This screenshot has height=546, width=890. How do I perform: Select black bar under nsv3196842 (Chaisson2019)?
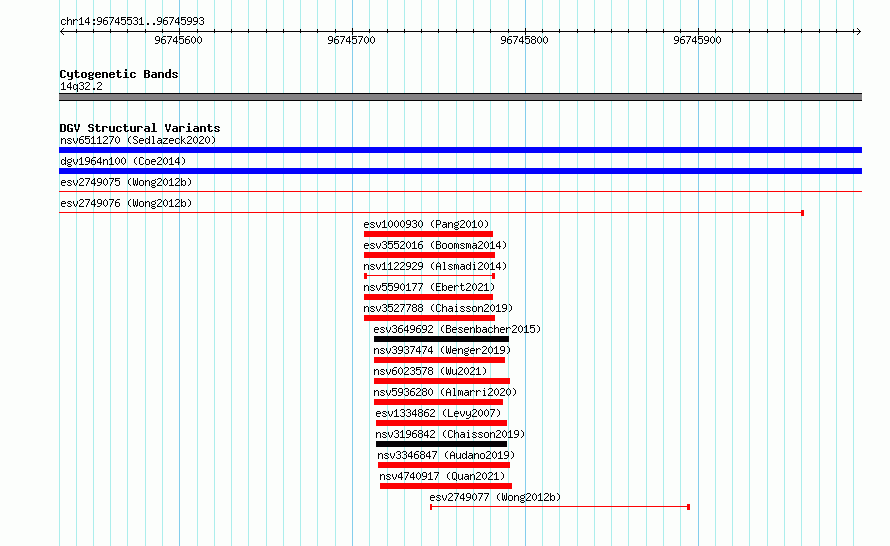(442, 444)
